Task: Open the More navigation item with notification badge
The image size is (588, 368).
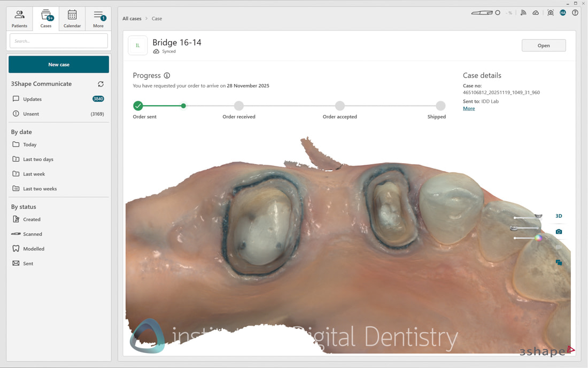Action: click(x=98, y=18)
